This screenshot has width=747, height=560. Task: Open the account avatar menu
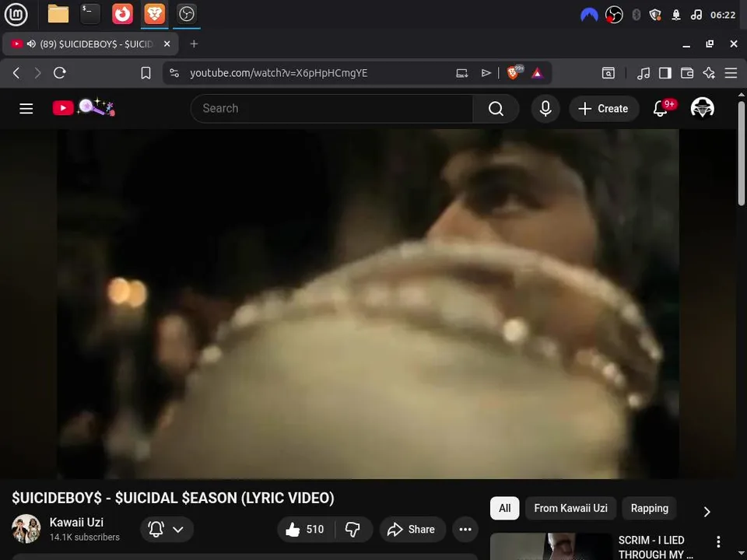point(702,107)
